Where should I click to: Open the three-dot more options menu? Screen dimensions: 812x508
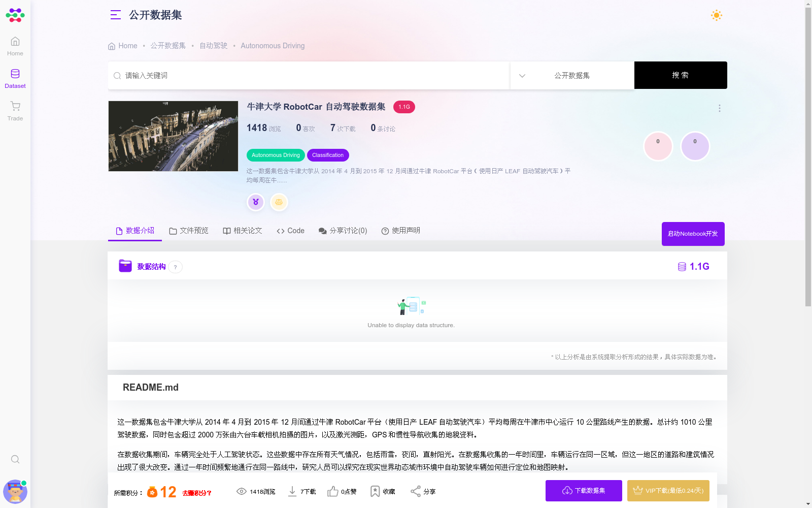pos(720,108)
